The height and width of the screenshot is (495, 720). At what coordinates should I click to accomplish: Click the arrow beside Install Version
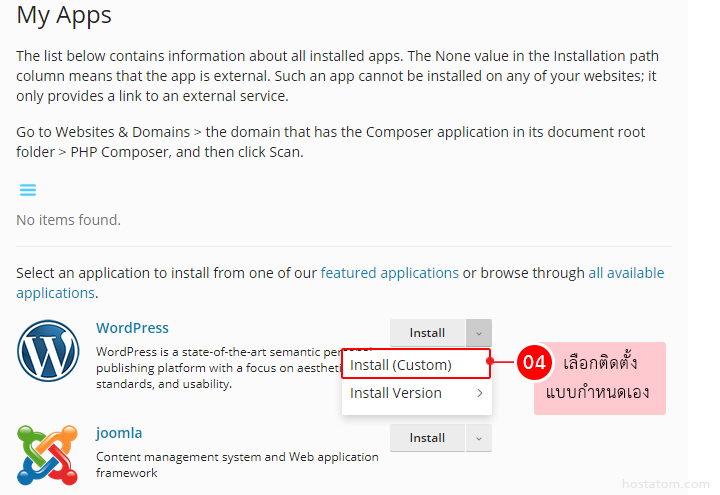click(x=479, y=393)
